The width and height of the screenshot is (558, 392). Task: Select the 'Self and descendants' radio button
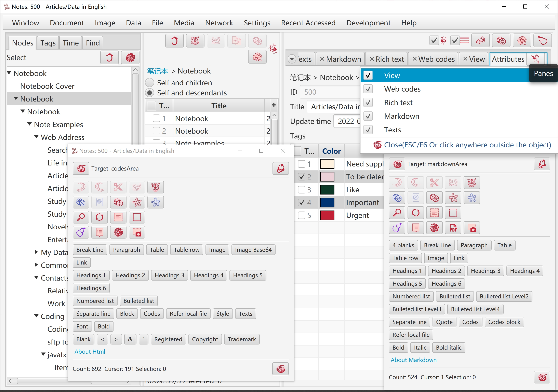tap(150, 93)
